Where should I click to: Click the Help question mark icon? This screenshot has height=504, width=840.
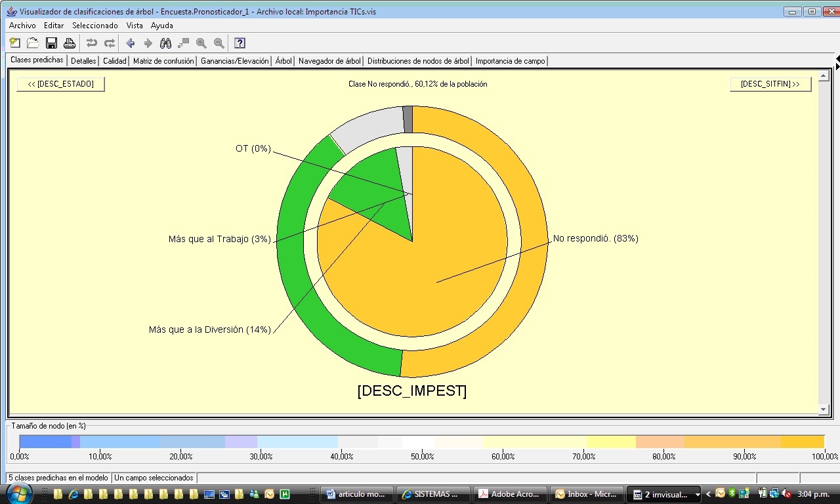240,43
